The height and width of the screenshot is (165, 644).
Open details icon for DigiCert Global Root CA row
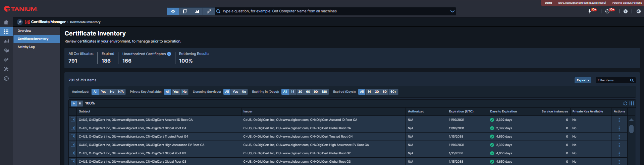pos(73,128)
